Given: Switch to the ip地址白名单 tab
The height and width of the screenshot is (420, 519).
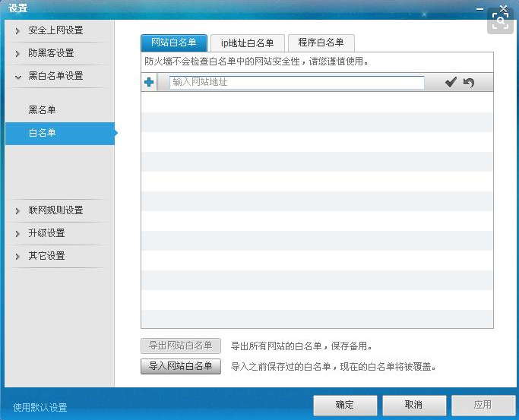Looking at the screenshot, I should click(x=247, y=43).
